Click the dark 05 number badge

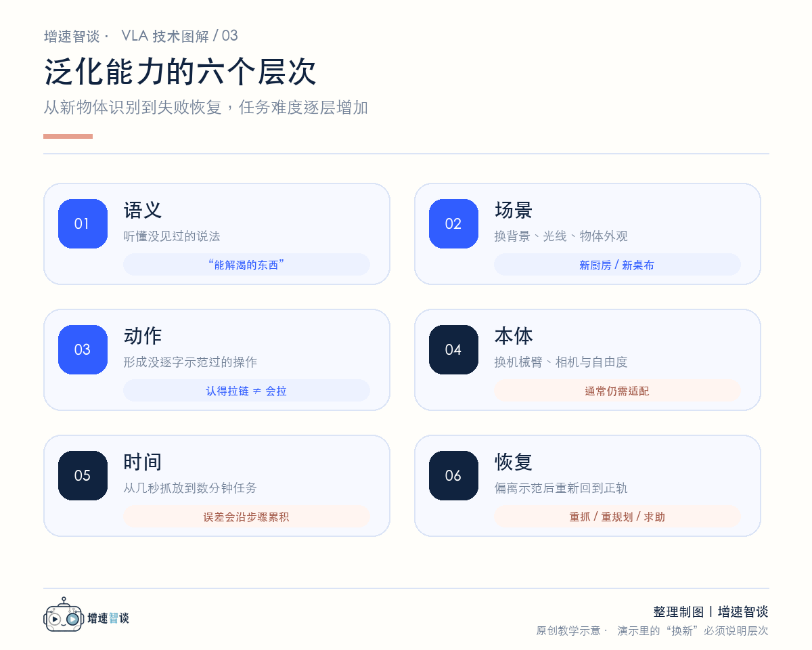[83, 475]
